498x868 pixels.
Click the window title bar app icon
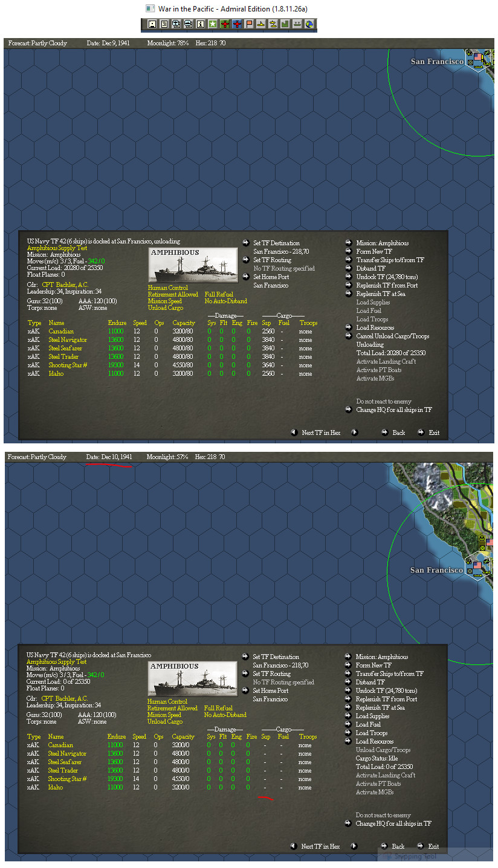click(150, 8)
